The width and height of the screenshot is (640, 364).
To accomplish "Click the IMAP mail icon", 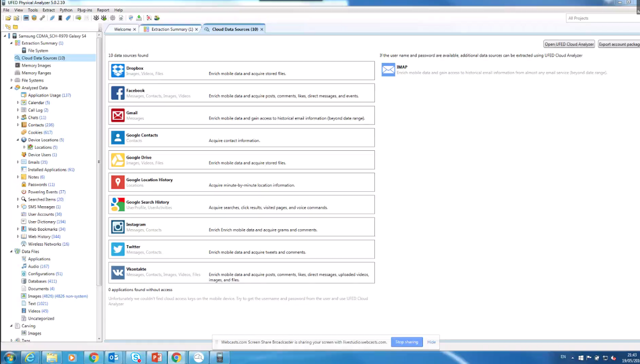I will pyautogui.click(x=388, y=70).
